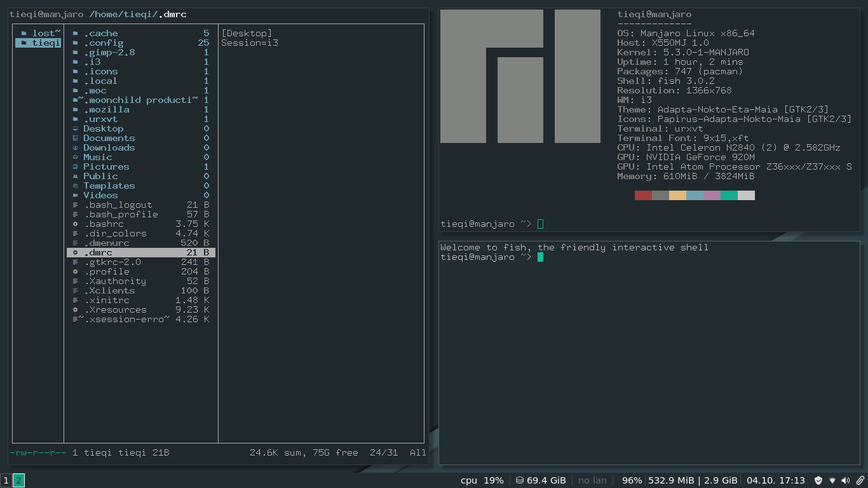Select the .moonchild producti~ folder row
This screenshot has width=868, height=488.
141,100
